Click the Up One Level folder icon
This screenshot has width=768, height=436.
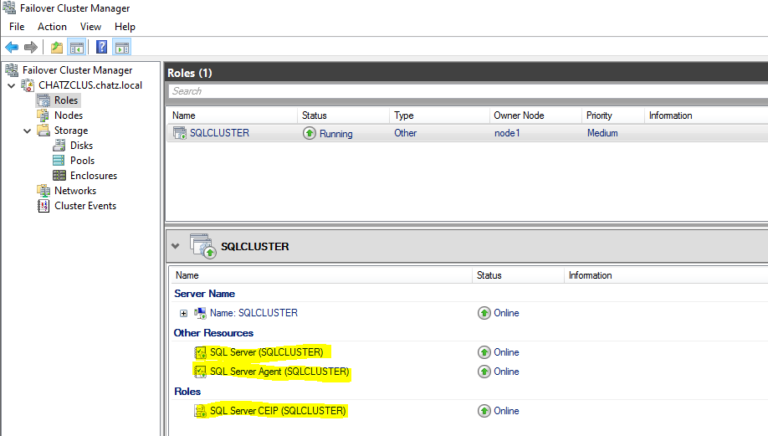click(57, 47)
